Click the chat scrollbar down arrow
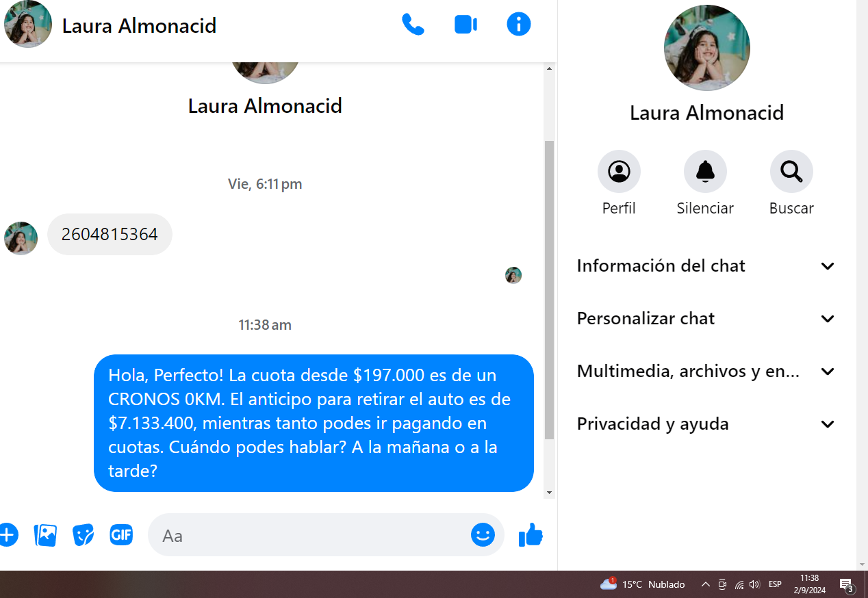868x598 pixels. tap(549, 493)
